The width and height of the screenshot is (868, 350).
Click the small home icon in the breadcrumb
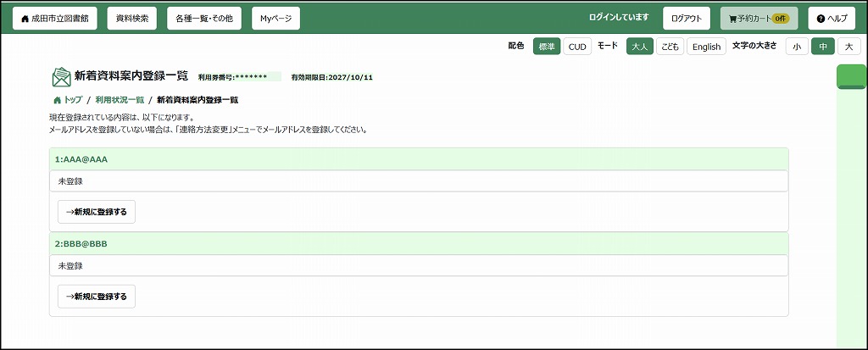[x=57, y=100]
